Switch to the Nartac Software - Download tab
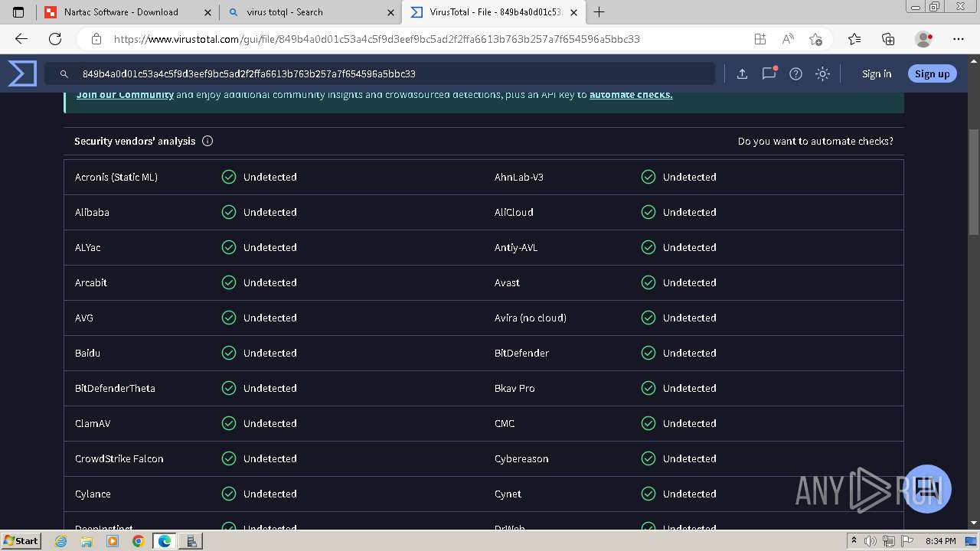 (x=126, y=12)
